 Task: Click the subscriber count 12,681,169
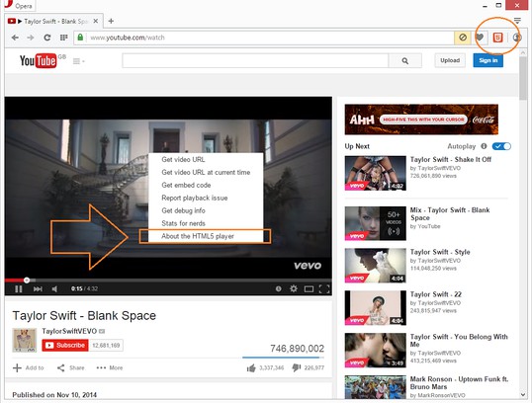pyautogui.click(x=106, y=345)
